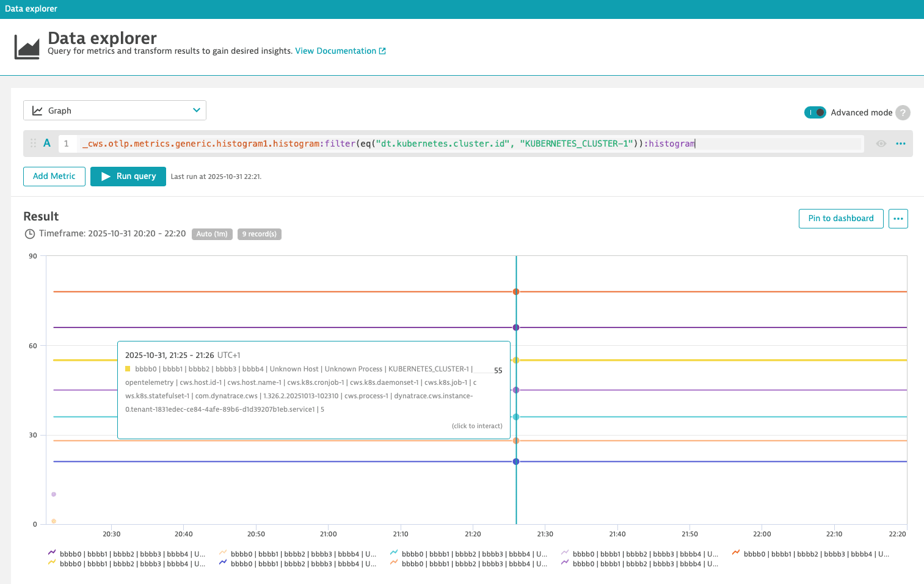Image resolution: width=924 pixels, height=584 pixels.
Task: Click the clock icon next to the Timeframe label
Action: tap(29, 233)
